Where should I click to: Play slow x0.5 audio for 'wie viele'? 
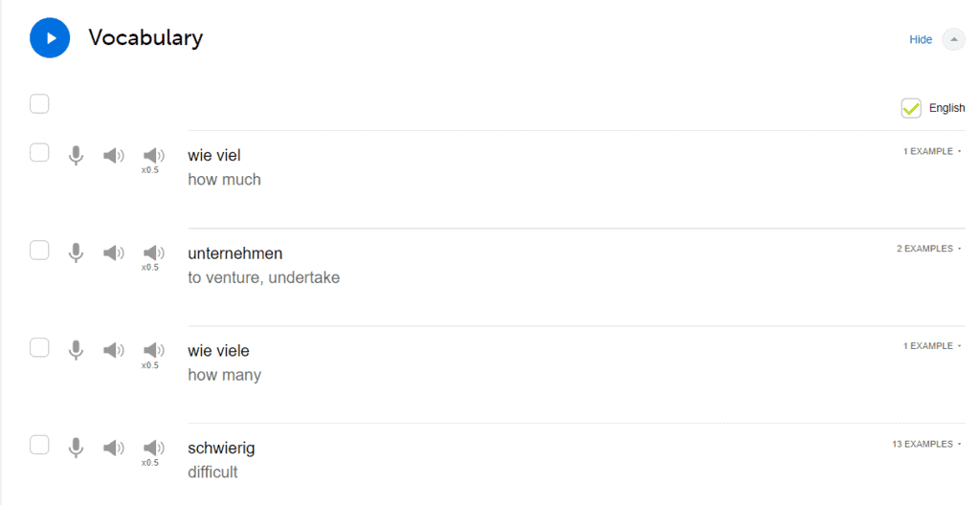click(153, 351)
